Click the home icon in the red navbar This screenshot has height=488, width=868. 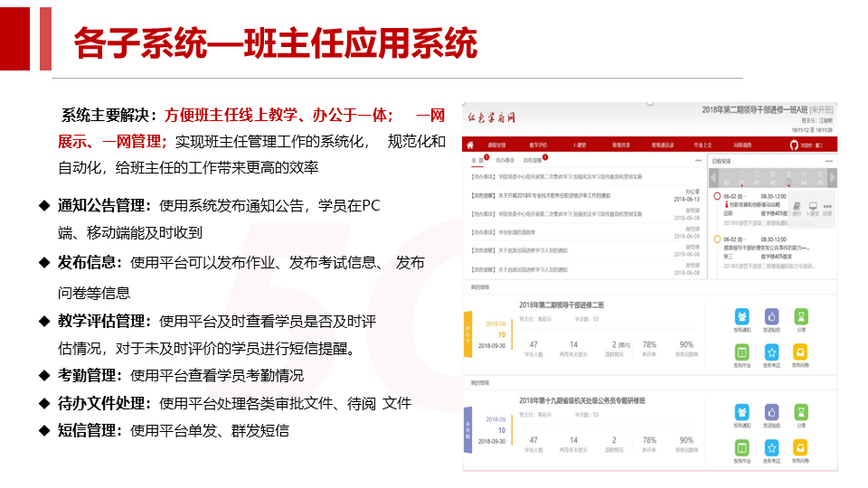point(469,145)
